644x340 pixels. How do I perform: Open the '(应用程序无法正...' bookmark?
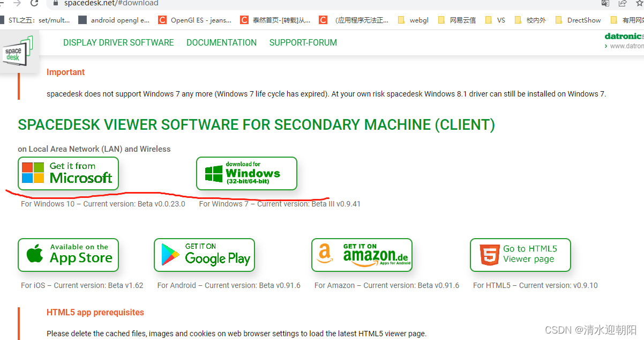coord(354,20)
